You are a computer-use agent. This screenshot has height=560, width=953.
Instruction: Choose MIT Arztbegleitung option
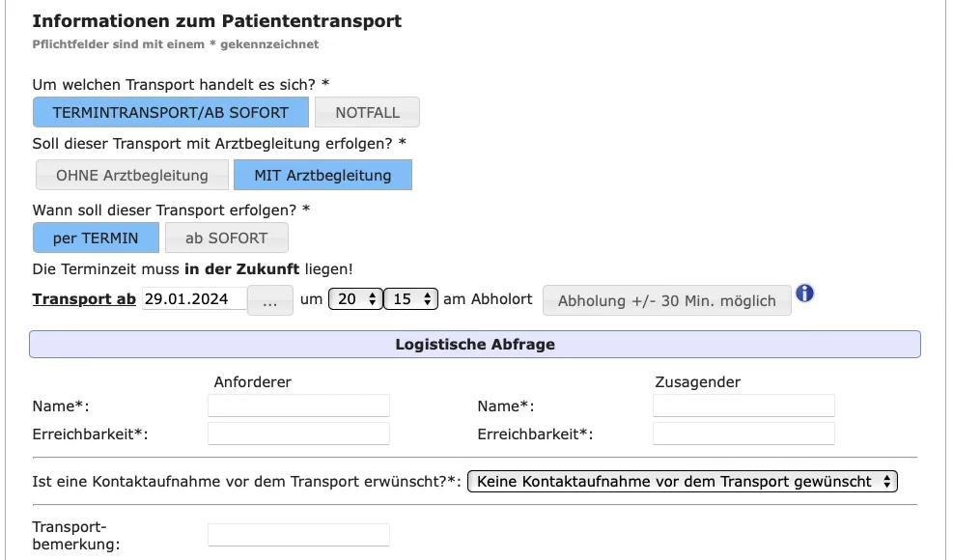322,176
